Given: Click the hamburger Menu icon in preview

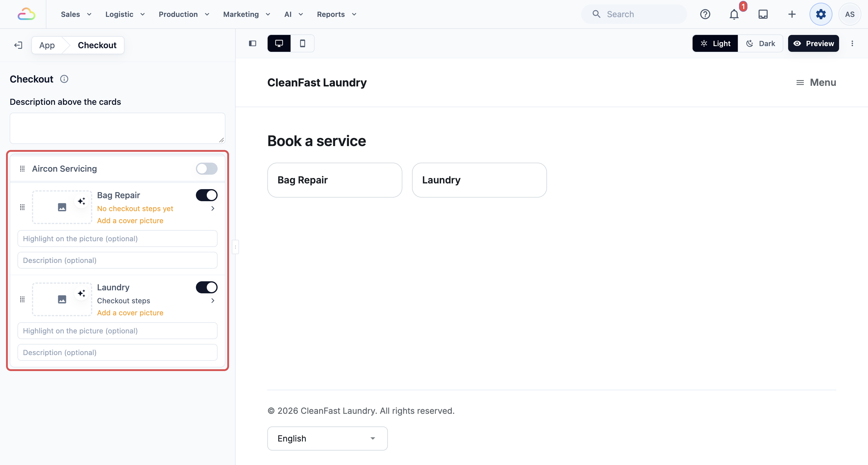Looking at the screenshot, I should [x=800, y=83].
